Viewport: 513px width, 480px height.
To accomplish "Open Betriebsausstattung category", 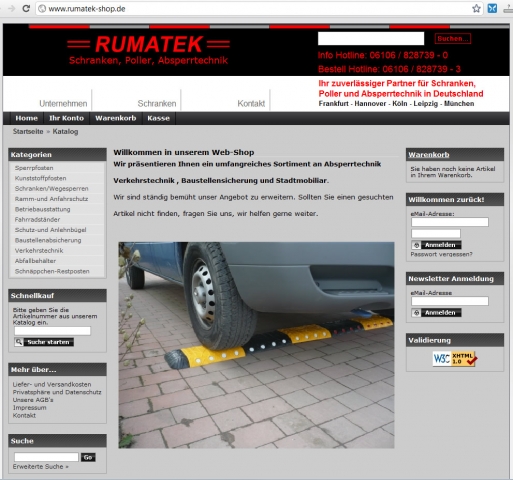I will click(42, 209).
